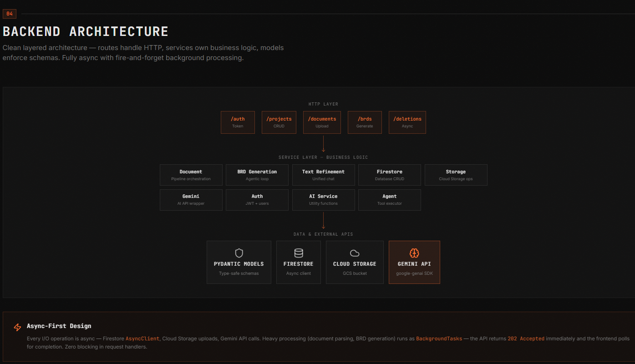This screenshot has height=364, width=635.
Task: Click the /deletions Async route box
Action: click(x=407, y=122)
